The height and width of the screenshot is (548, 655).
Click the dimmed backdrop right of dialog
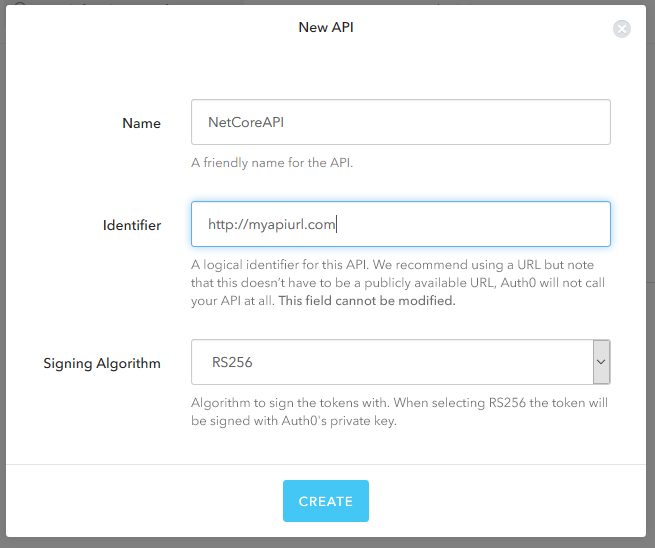(x=650, y=271)
